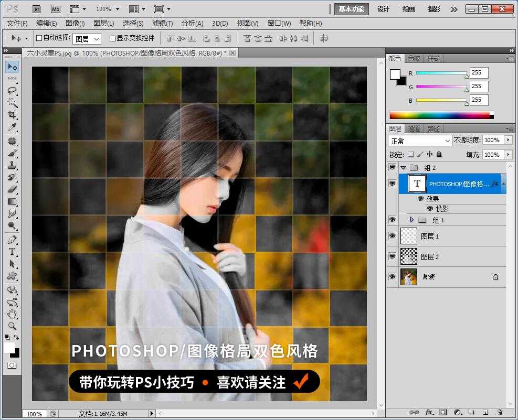The image size is (518, 420).
Task: Switch to the 设计 workspace
Action: tap(383, 9)
